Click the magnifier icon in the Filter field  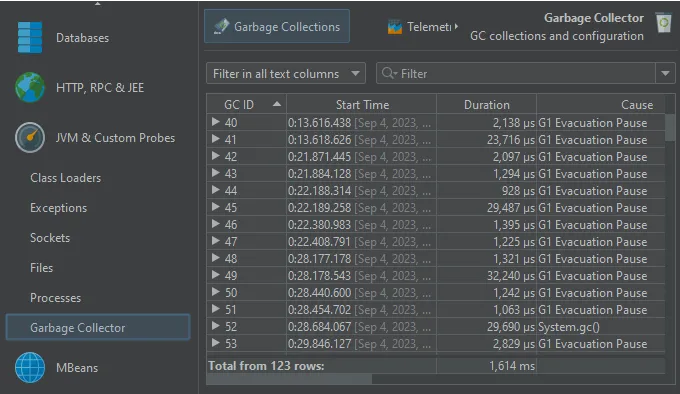point(388,73)
